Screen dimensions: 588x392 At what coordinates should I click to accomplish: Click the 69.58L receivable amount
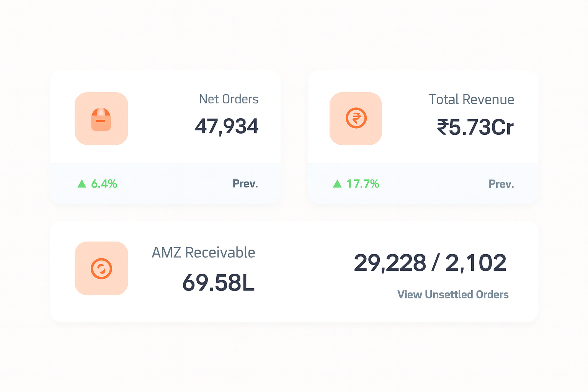[218, 283]
